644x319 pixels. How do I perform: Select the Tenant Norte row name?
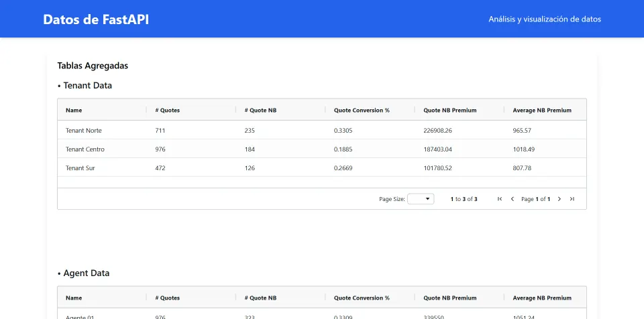[x=84, y=131]
